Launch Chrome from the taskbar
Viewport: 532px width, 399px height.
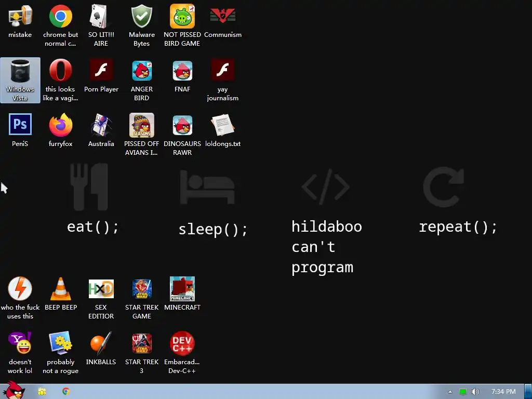(x=66, y=391)
